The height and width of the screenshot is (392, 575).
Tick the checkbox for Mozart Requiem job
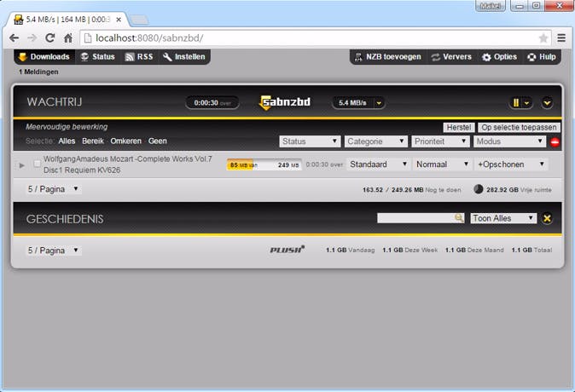click(37, 164)
